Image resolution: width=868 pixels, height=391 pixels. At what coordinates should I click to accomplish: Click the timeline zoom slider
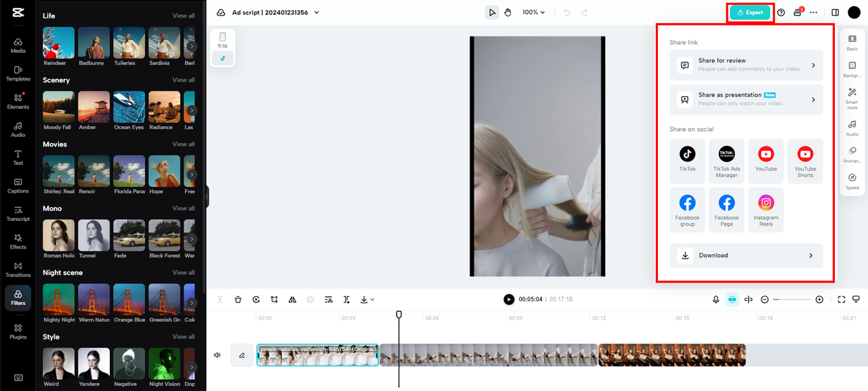[792, 300]
